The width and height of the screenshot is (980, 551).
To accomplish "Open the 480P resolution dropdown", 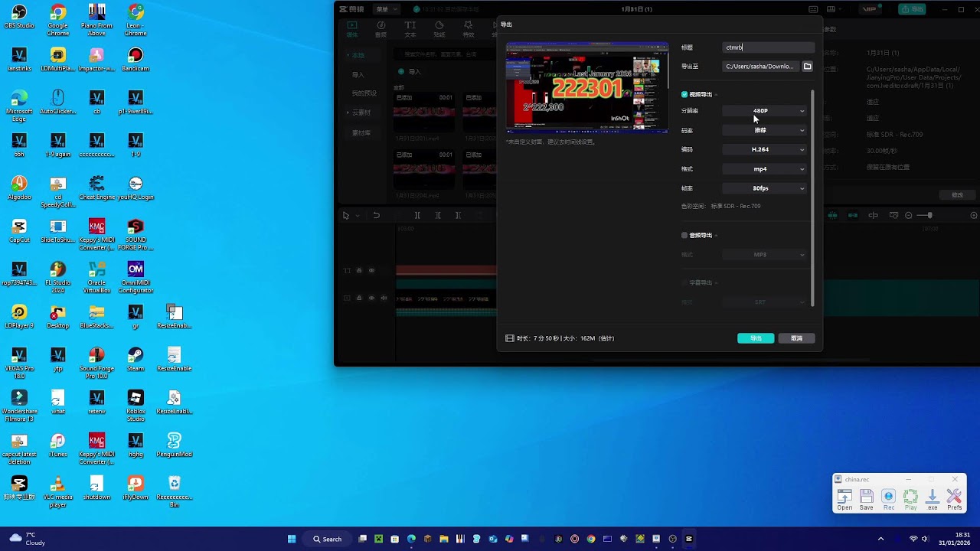I will (766, 111).
